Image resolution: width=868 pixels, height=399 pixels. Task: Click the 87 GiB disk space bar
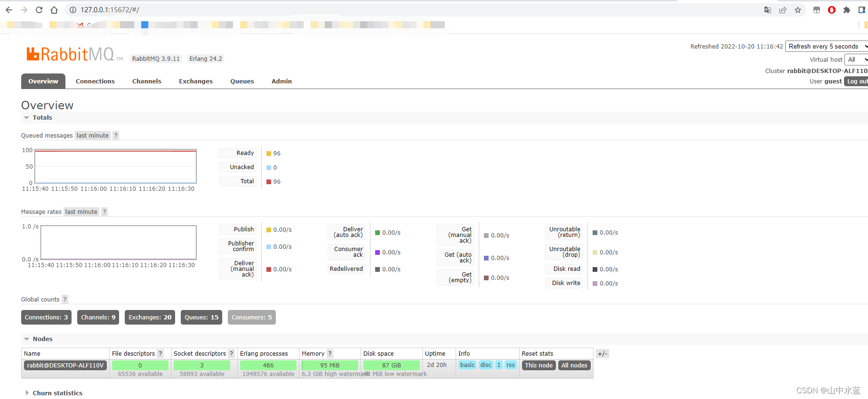(392, 366)
